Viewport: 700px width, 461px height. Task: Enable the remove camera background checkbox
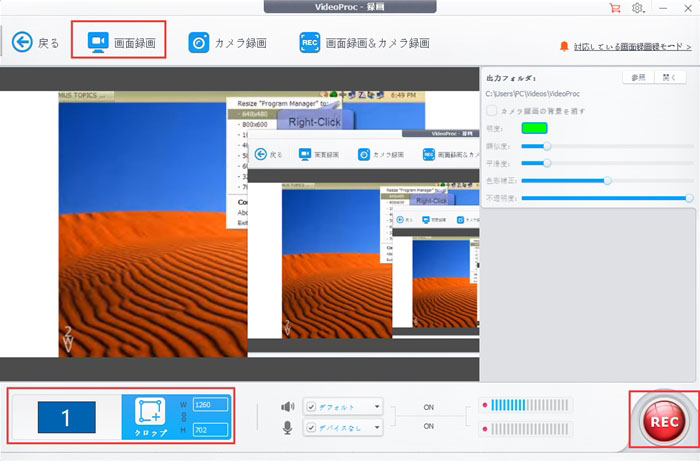click(x=491, y=110)
